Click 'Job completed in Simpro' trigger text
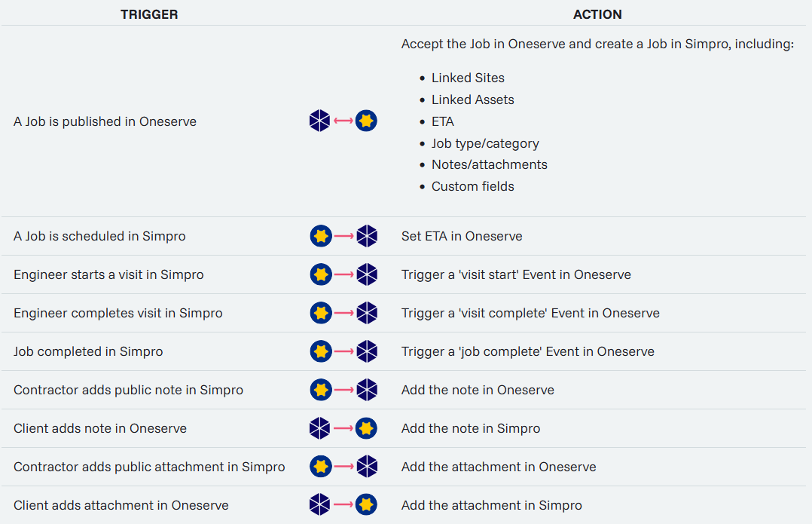The height and width of the screenshot is (524, 812). click(88, 351)
